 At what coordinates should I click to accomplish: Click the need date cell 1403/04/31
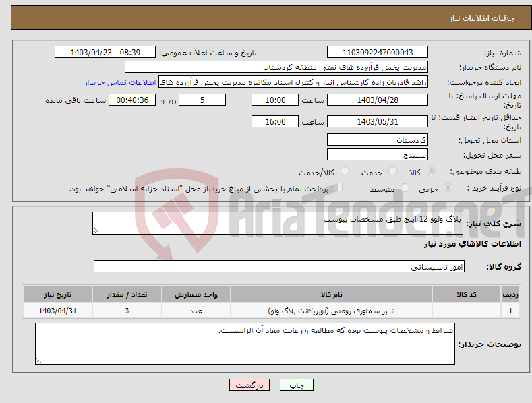[x=57, y=311]
